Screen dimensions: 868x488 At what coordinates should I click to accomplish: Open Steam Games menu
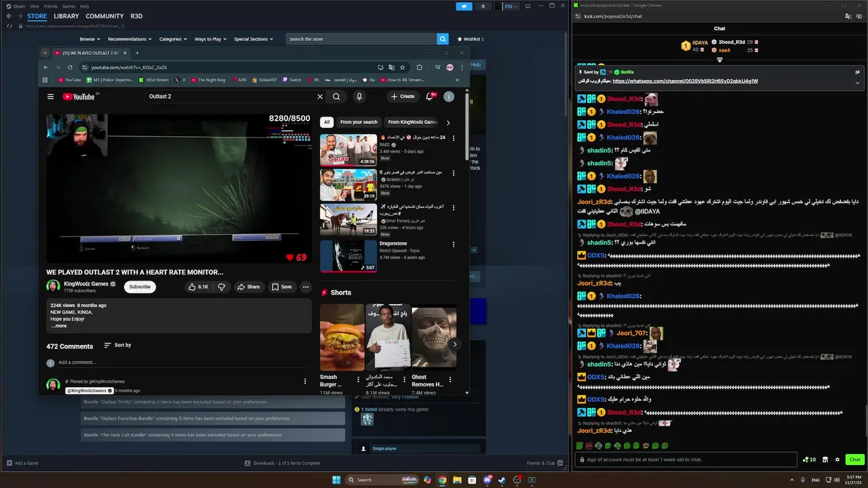(68, 6)
